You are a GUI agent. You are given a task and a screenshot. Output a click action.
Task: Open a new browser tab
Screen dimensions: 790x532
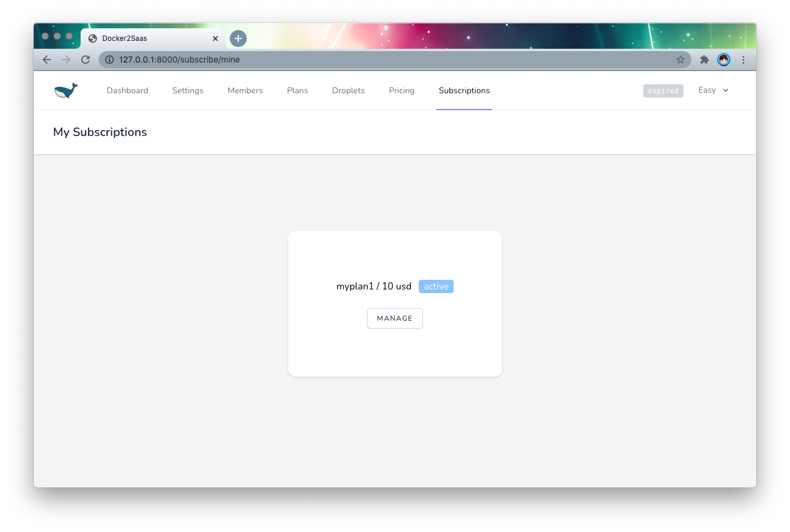(238, 38)
